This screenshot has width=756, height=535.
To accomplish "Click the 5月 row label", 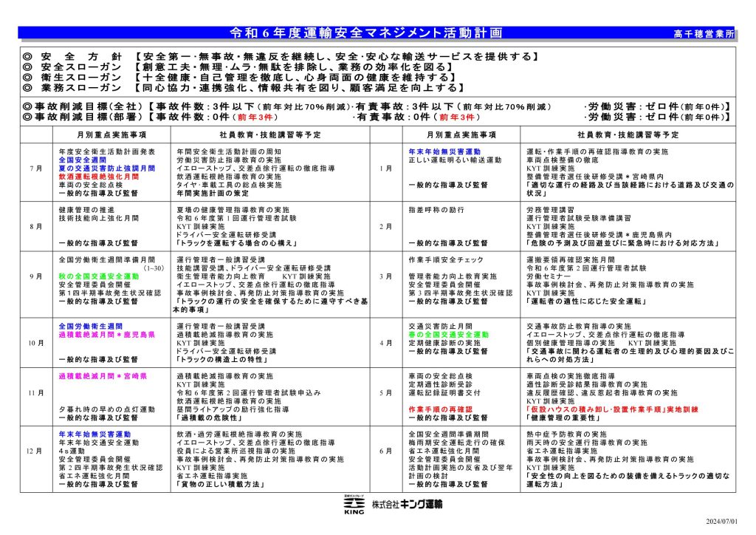I will pos(385,392).
